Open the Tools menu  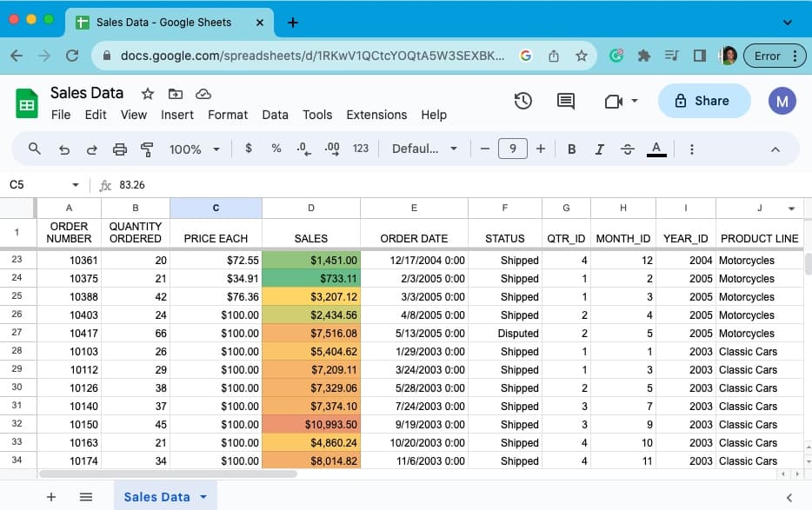[x=317, y=115]
